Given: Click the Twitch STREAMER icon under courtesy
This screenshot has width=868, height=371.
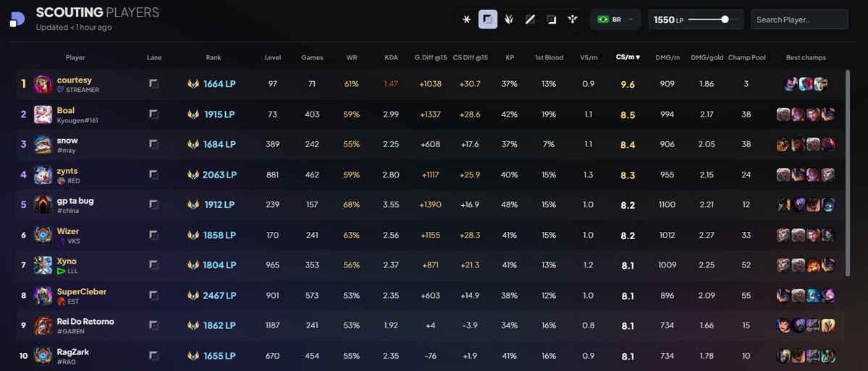Looking at the screenshot, I should click(x=60, y=90).
